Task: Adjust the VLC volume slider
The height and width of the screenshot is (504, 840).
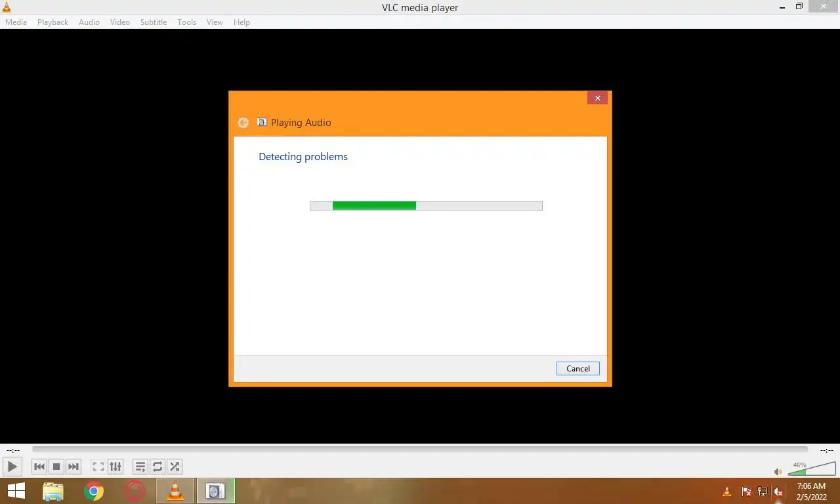Action: [812, 469]
